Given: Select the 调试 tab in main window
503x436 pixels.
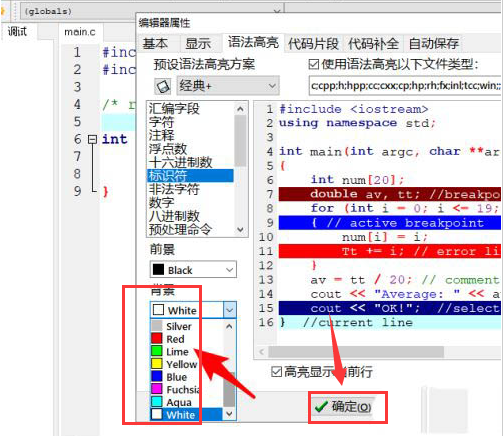Looking at the screenshot, I should point(17,32).
